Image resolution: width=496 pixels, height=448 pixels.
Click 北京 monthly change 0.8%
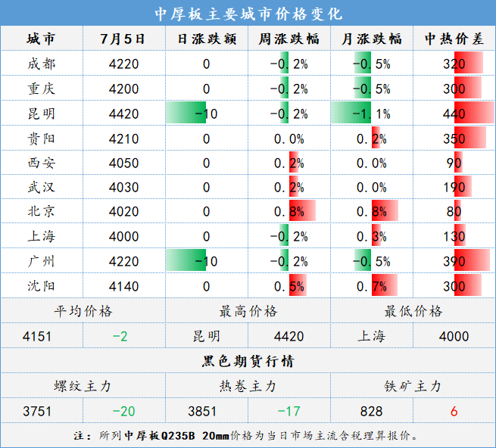[372, 212]
